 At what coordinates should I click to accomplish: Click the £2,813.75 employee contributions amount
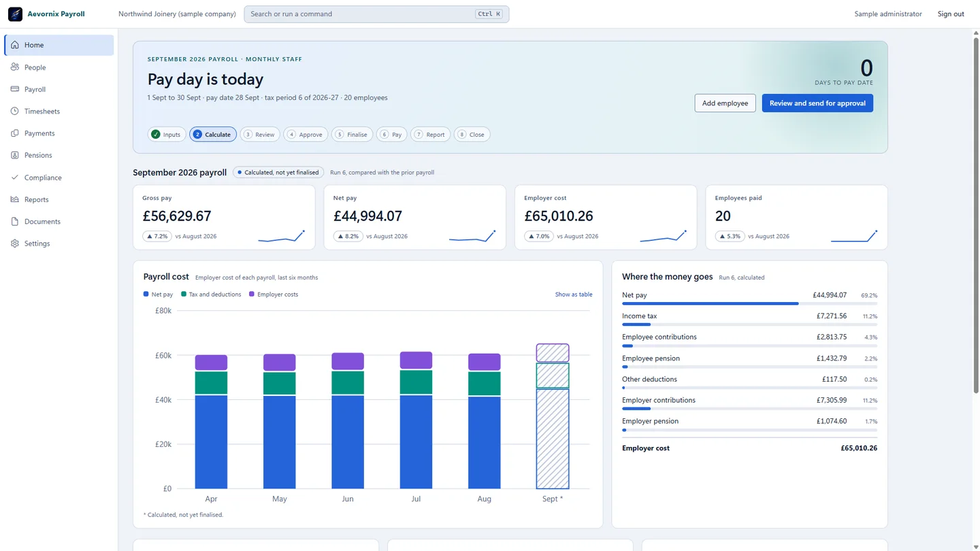click(x=832, y=337)
